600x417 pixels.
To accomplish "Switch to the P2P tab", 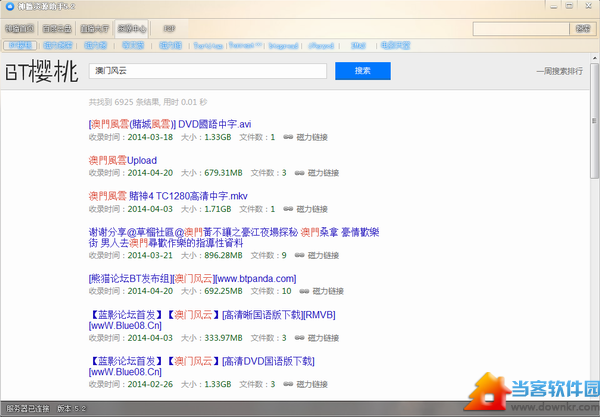I will (168, 29).
